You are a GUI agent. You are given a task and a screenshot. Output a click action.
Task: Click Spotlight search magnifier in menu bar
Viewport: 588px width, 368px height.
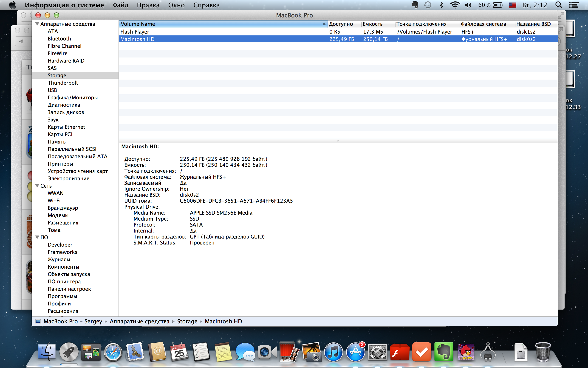(559, 5)
